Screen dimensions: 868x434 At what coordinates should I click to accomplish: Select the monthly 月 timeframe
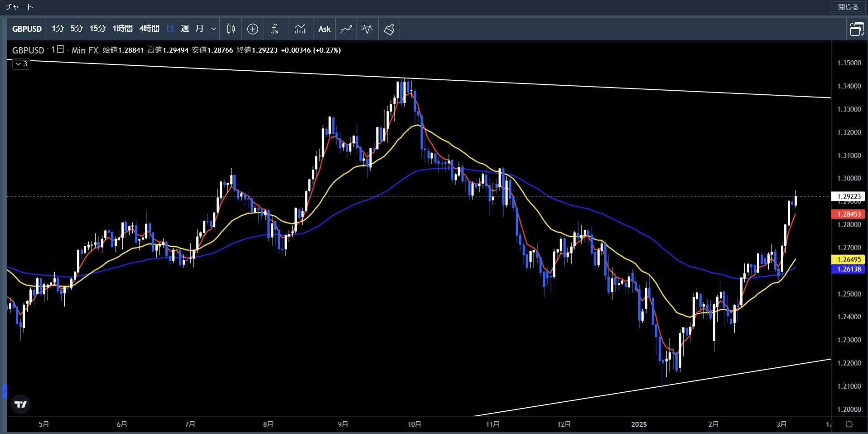coord(199,29)
